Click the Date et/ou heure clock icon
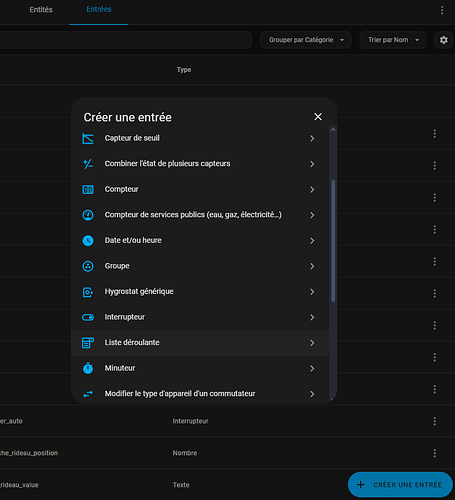This screenshot has height=500, width=455. 88,241
